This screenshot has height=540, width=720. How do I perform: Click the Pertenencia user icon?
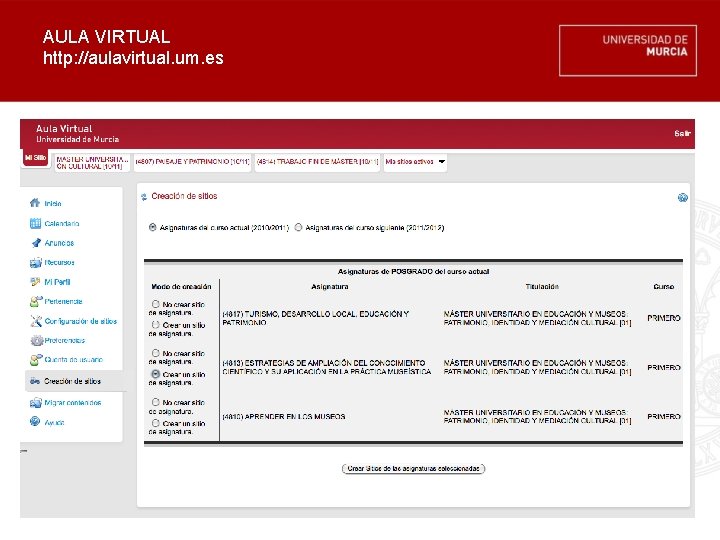(x=36, y=301)
